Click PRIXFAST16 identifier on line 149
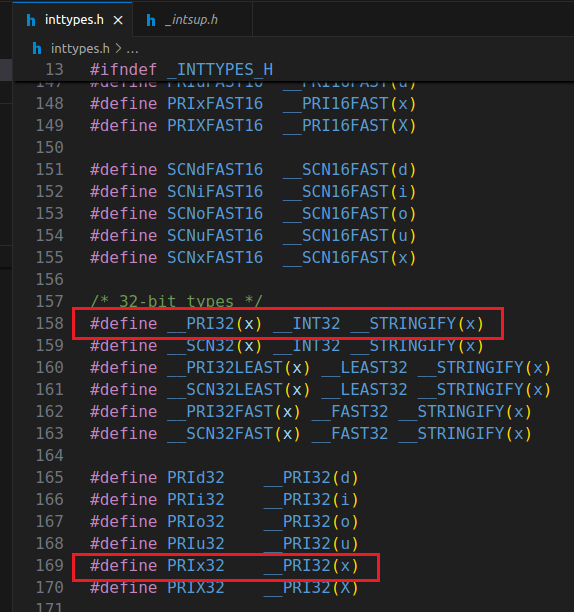 215,126
